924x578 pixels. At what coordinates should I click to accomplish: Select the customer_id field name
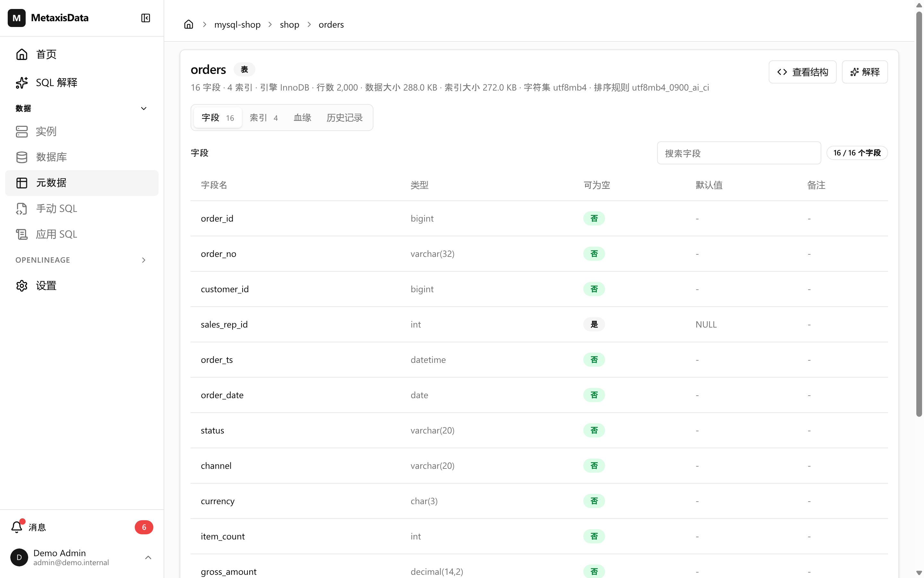pos(225,289)
